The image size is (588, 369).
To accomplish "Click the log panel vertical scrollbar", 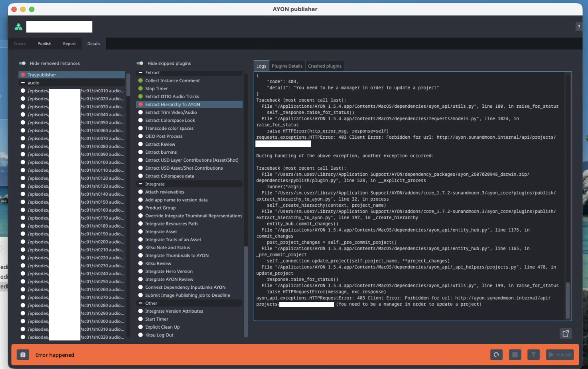I will [x=567, y=300].
